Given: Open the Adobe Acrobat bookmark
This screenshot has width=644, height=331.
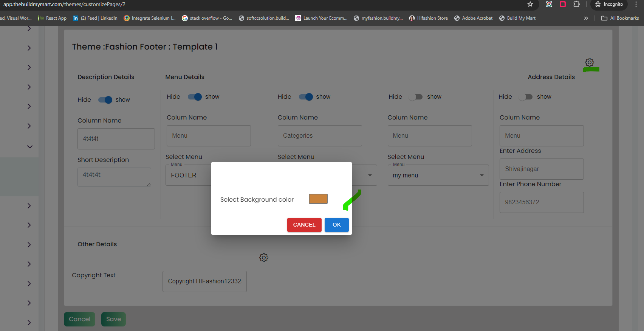Looking at the screenshot, I should click(474, 18).
